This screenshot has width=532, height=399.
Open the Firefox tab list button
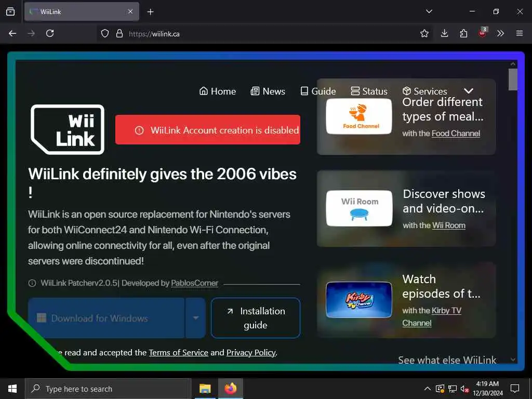(x=10, y=11)
